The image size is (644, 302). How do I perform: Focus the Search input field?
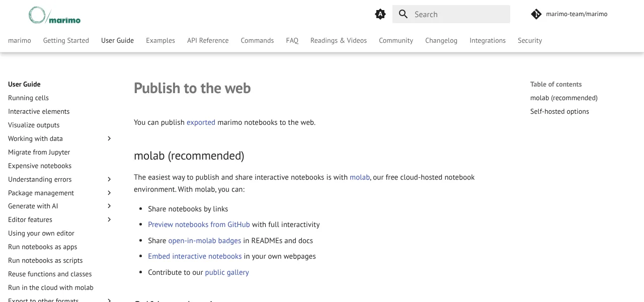point(451,14)
